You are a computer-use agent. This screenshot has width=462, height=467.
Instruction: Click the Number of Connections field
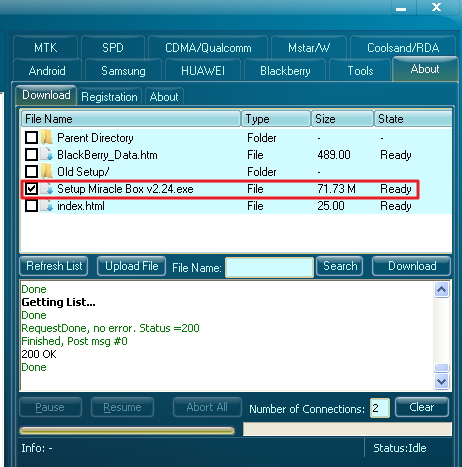(x=380, y=408)
